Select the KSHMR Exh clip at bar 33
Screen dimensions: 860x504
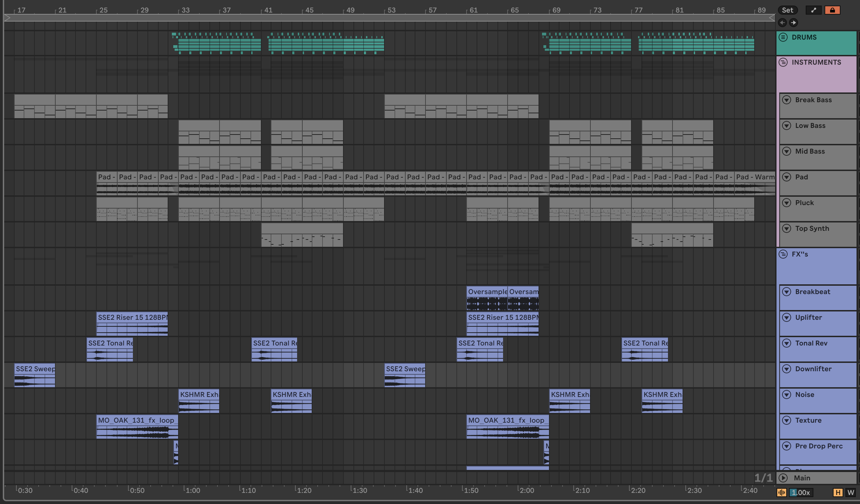199,401
